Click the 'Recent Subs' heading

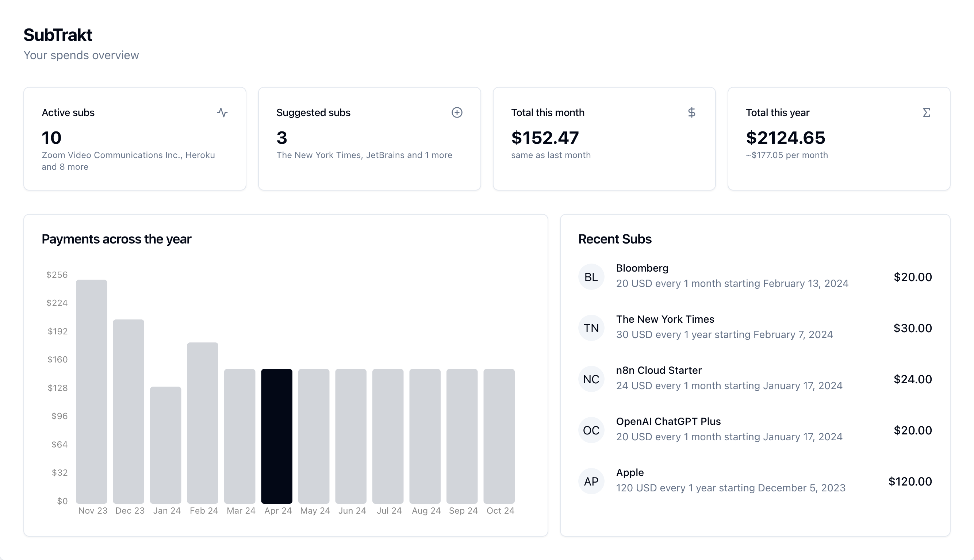(614, 239)
